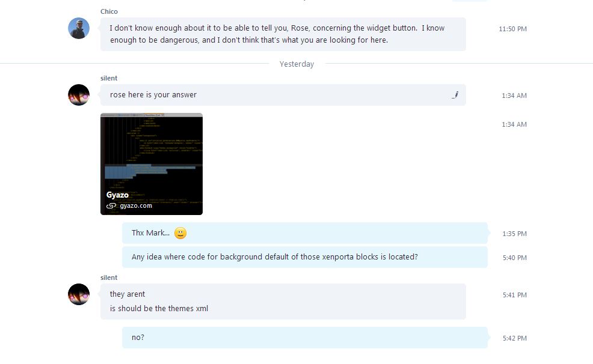Viewport: 593px width, 364px height.
Task: Click the 'Chico' sender name
Action: (x=109, y=11)
